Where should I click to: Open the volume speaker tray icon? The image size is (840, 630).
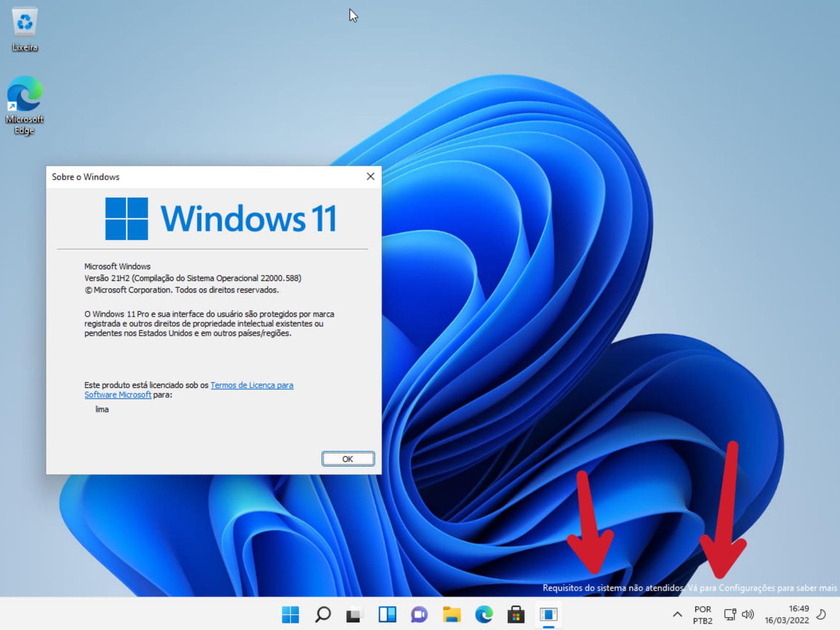pyautogui.click(x=748, y=614)
